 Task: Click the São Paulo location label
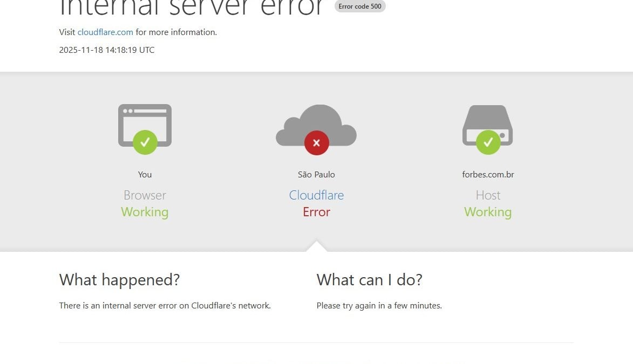pos(316,175)
